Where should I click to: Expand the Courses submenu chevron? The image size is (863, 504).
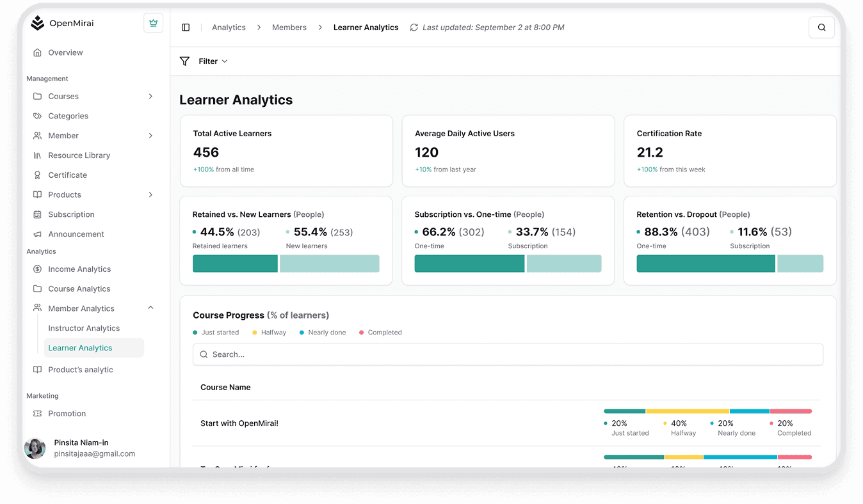point(150,97)
